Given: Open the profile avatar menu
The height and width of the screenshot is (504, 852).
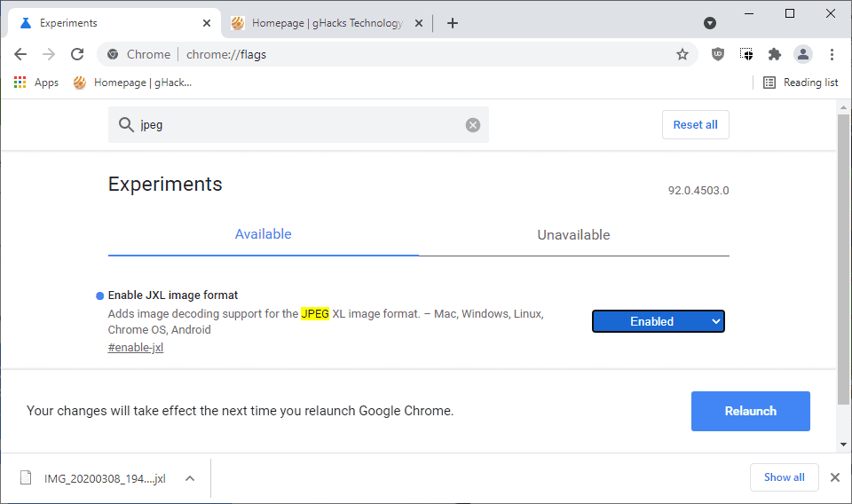Looking at the screenshot, I should [x=802, y=54].
